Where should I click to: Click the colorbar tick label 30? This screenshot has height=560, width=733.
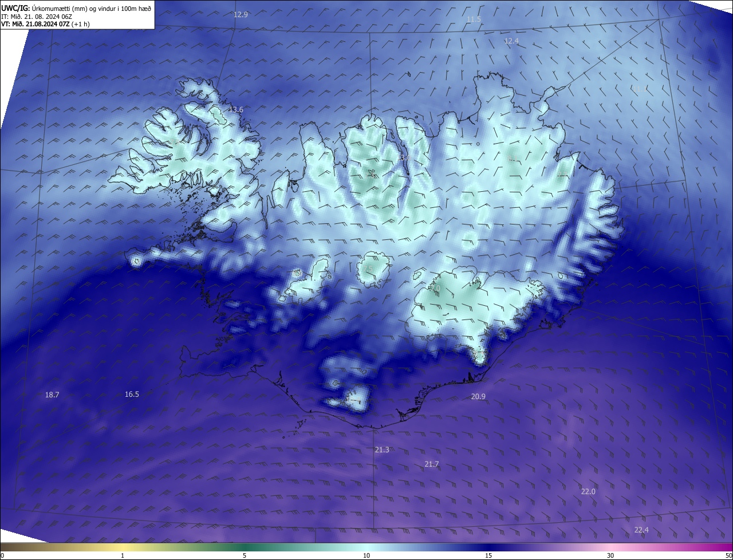click(x=610, y=556)
